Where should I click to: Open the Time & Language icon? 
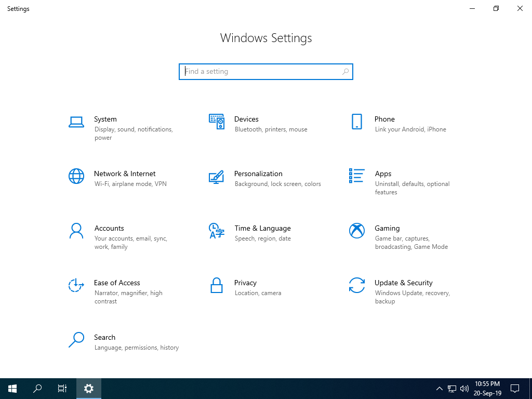pyautogui.click(x=217, y=231)
